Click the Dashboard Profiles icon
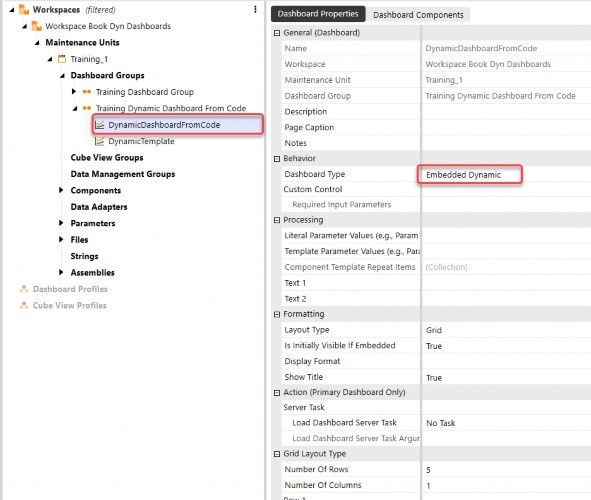This screenshot has height=500, width=591. click(24, 289)
